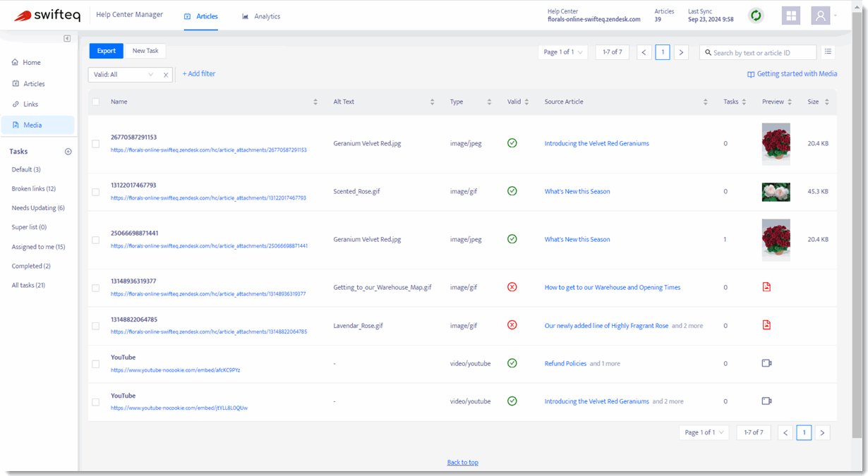Sort by Preview column
Image resolution: width=868 pixels, height=476 pixels.
(x=790, y=102)
